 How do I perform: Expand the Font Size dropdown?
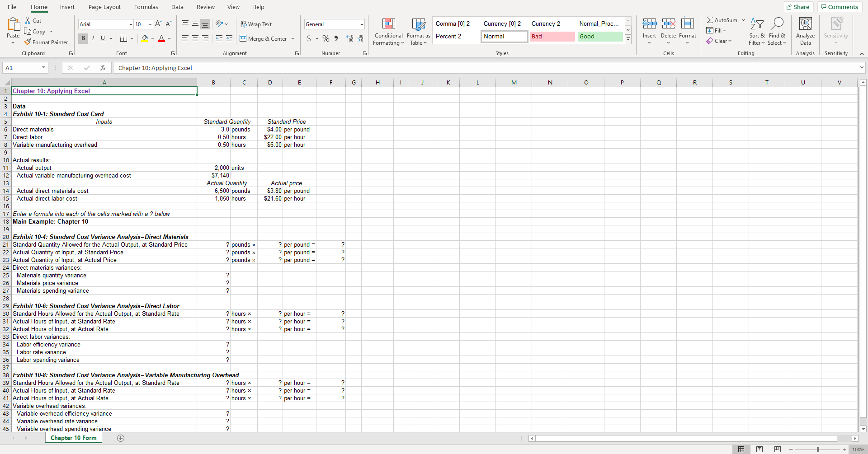150,24
